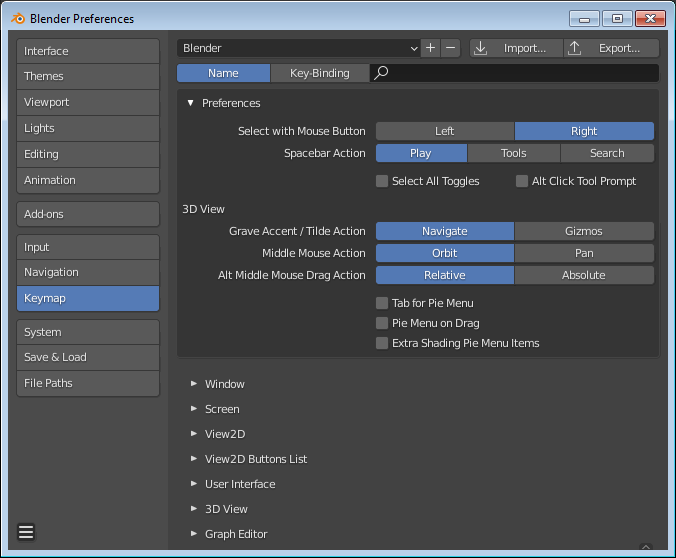Screen dimensions: 676x558
Task: Click the minus icon to remove preset
Action: point(450,48)
